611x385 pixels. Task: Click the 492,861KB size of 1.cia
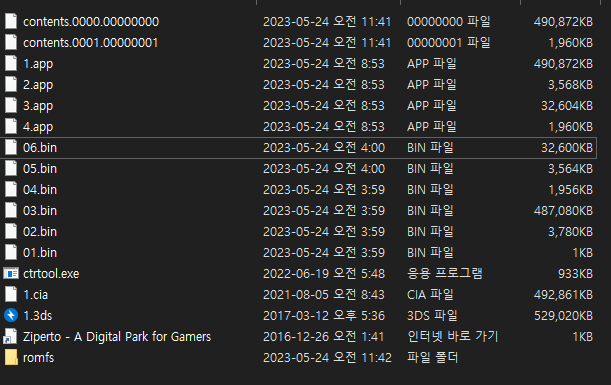pos(563,295)
